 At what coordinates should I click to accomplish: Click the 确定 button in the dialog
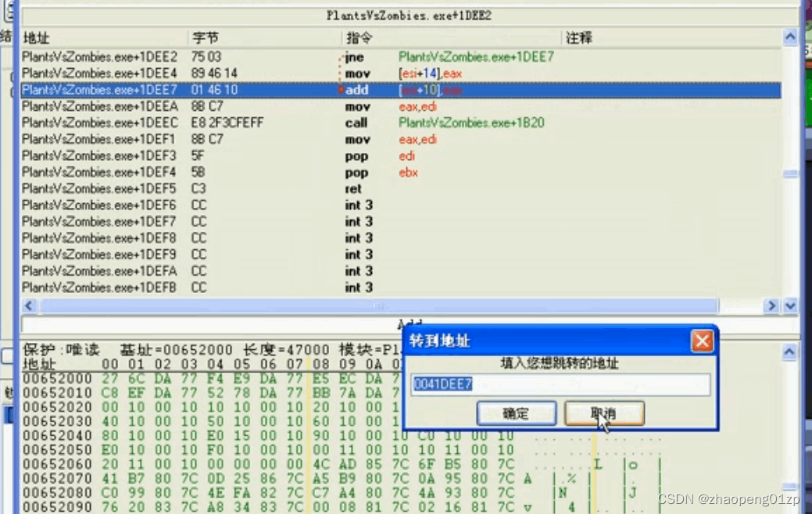pyautogui.click(x=517, y=413)
